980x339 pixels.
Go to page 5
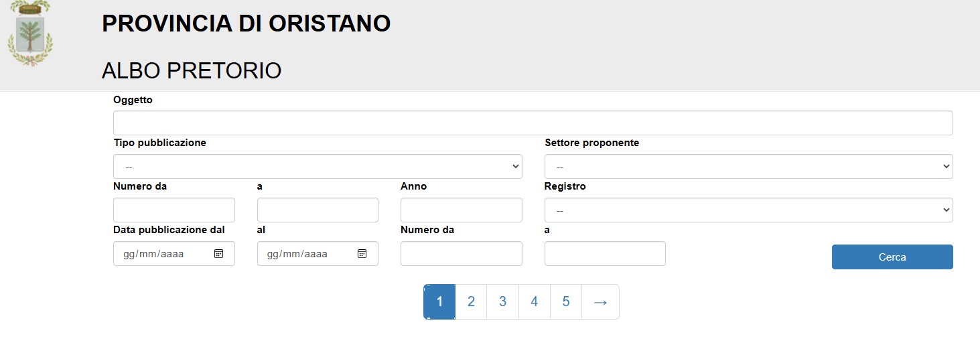point(566,302)
